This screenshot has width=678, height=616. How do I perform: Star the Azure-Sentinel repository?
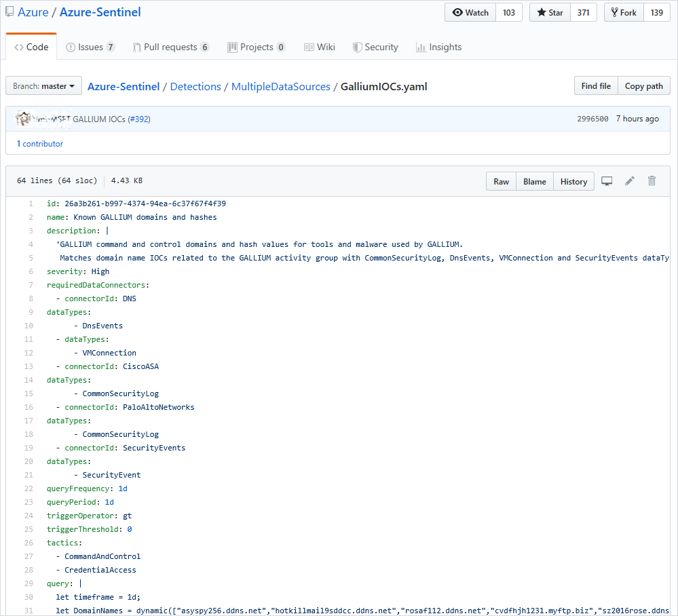[x=550, y=13]
